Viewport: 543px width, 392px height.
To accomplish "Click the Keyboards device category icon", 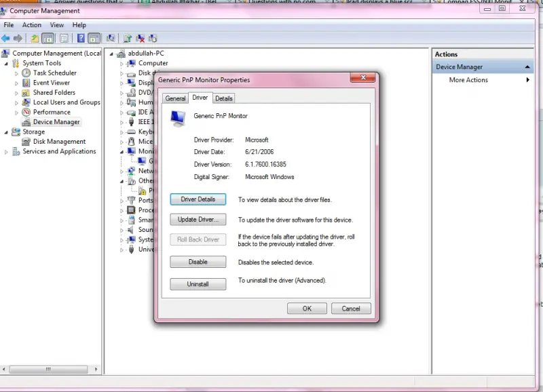I will point(131,132).
